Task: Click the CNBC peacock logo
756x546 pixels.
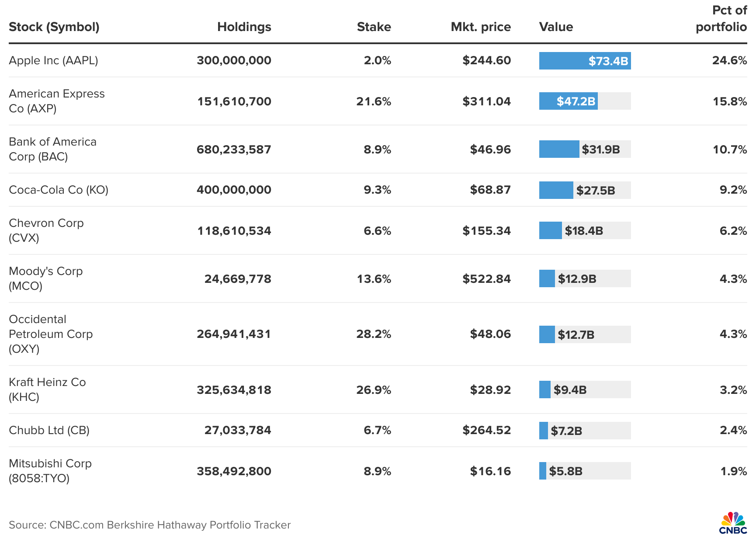Action: click(x=733, y=522)
